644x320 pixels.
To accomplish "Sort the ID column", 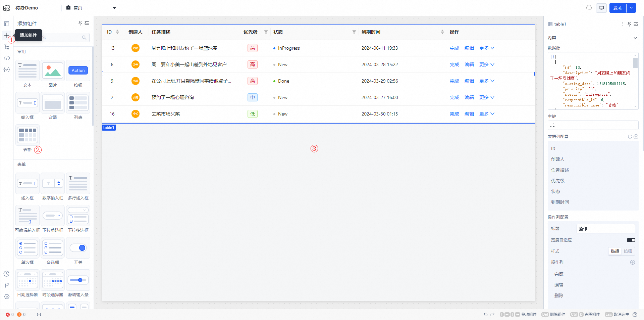I will (117, 32).
